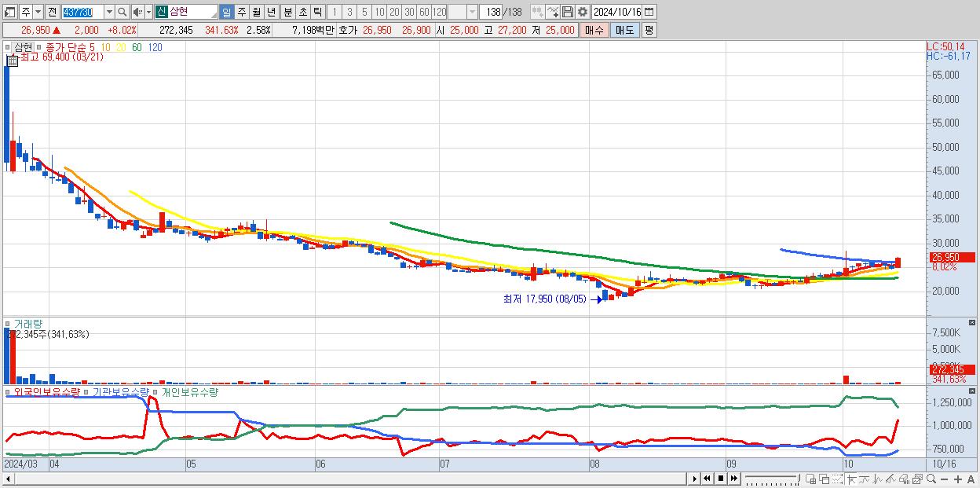
Task: Close the 외국인보유수량 holdings panel
Action: pos(973,391)
